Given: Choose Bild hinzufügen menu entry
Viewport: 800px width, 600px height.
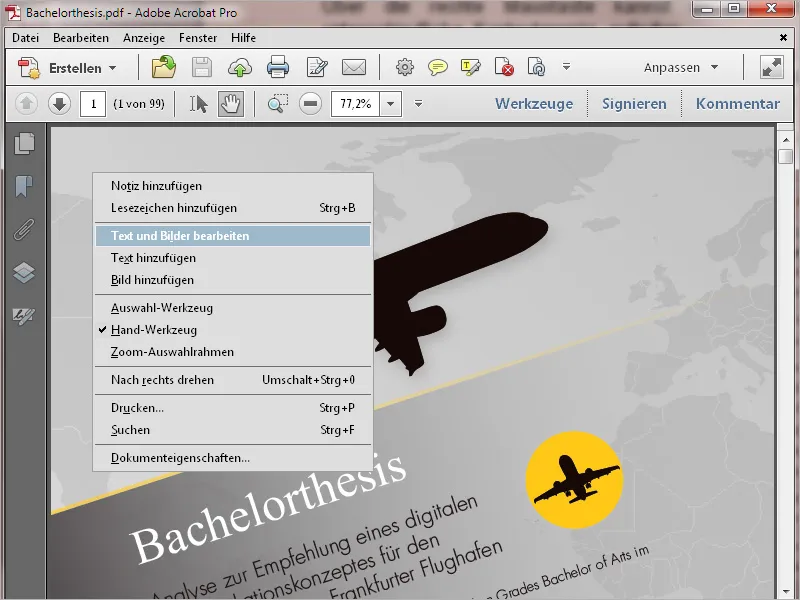Looking at the screenshot, I should click(233, 280).
